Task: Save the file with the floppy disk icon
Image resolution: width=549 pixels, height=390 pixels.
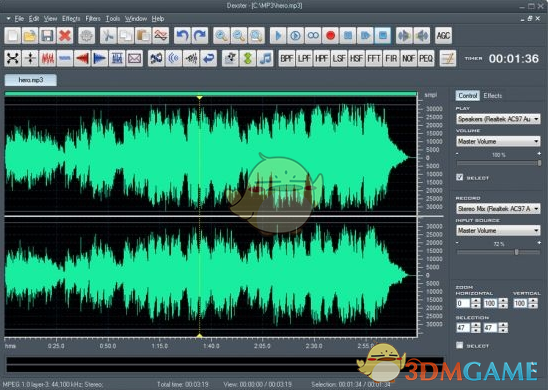Action: pos(47,35)
